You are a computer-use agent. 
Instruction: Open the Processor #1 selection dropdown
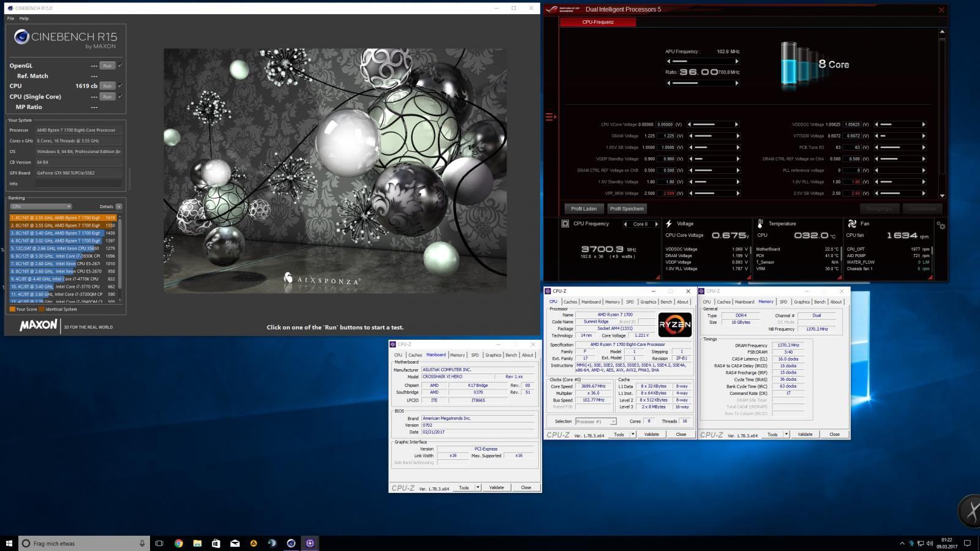595,421
